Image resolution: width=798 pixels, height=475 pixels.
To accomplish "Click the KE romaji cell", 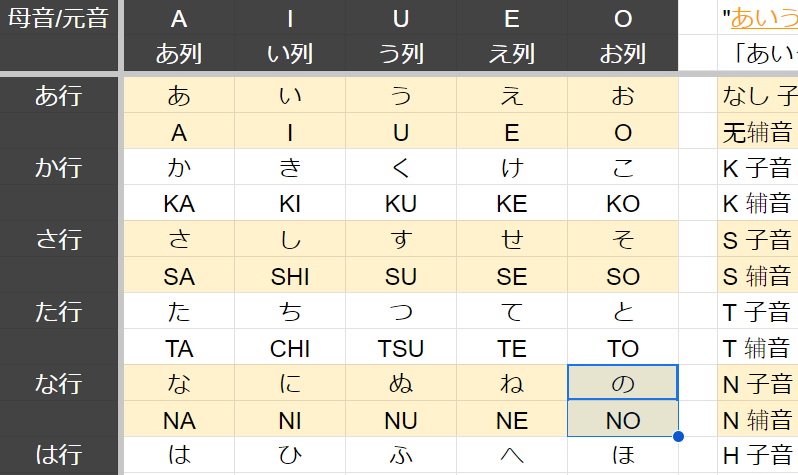I will 512,204.
